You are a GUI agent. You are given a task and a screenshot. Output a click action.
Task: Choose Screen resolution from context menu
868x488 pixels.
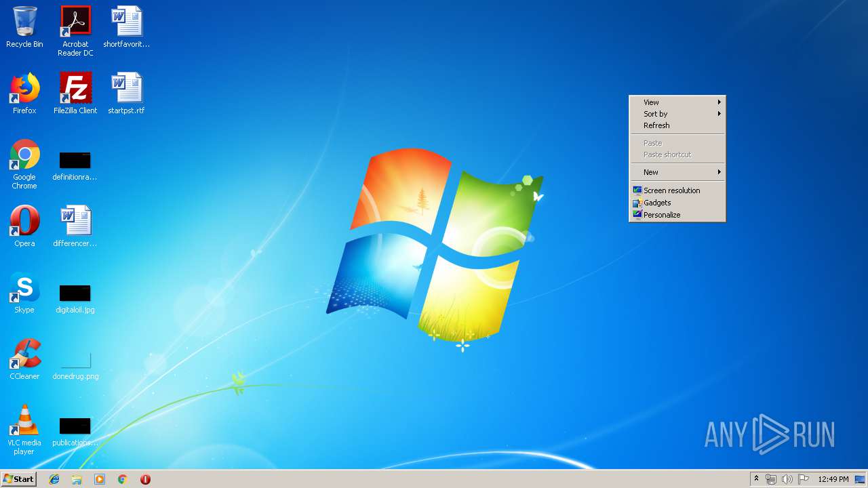pyautogui.click(x=677, y=190)
